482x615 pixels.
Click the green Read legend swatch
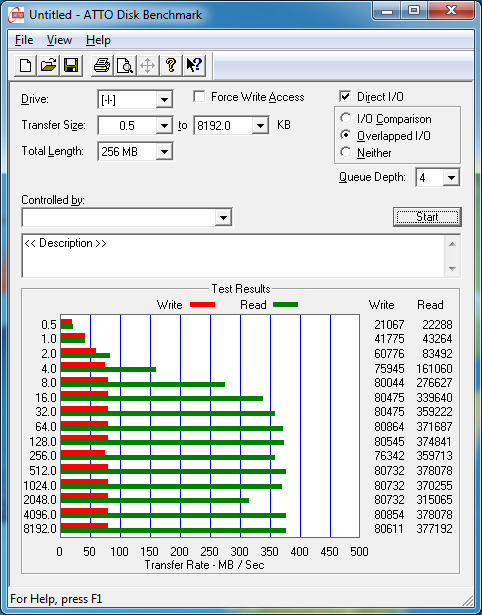286,305
